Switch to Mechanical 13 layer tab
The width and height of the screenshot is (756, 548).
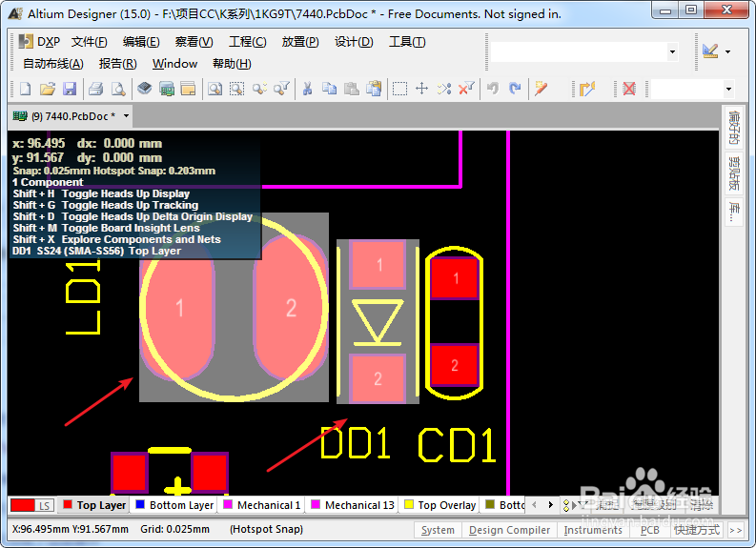coord(353,505)
